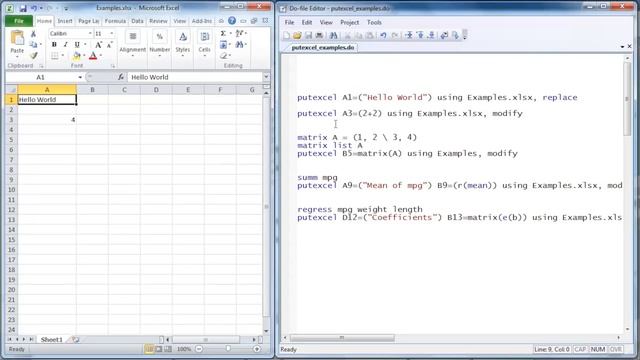The image size is (640, 360).
Task: Click the zoom in plus button in Excel
Action: click(x=257, y=349)
